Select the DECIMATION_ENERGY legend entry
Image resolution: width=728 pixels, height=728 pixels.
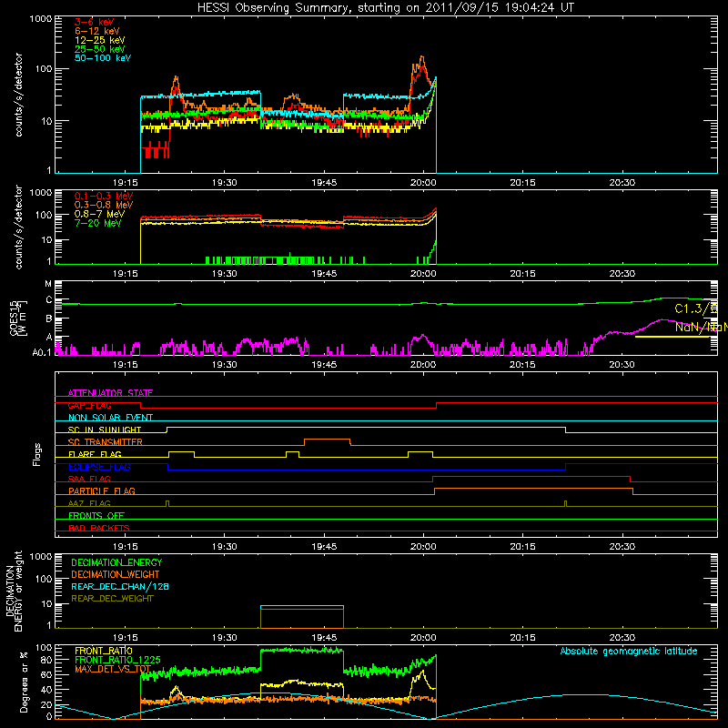pos(116,562)
